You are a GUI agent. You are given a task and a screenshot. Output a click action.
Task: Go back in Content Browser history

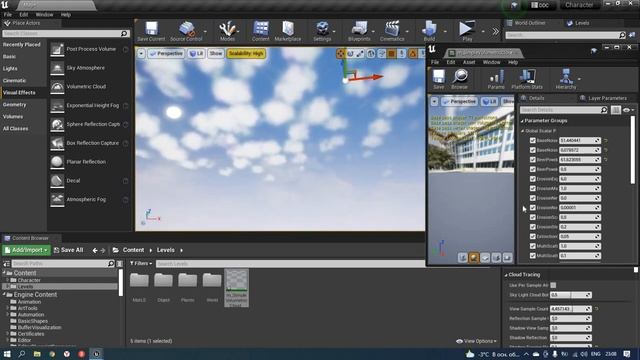click(x=95, y=250)
